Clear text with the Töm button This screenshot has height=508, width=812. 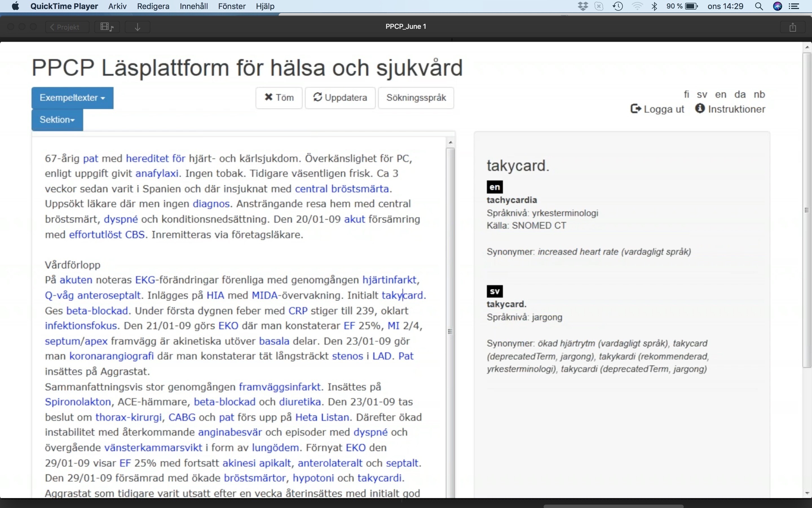279,98
